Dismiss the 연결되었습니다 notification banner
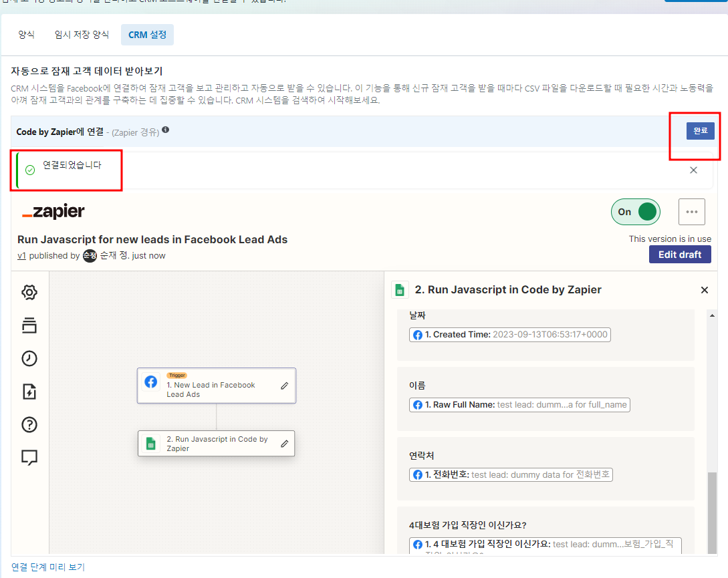 [x=693, y=170]
